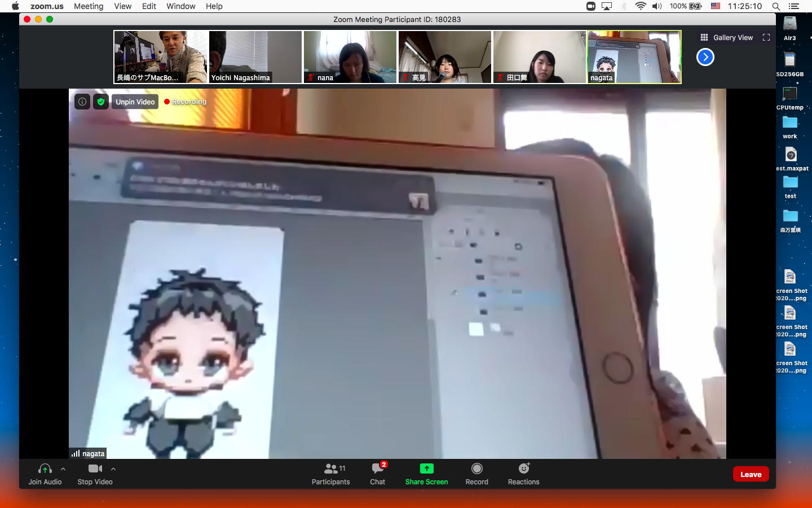Open the Meeting menu
This screenshot has height=508, width=812.
[x=89, y=6]
